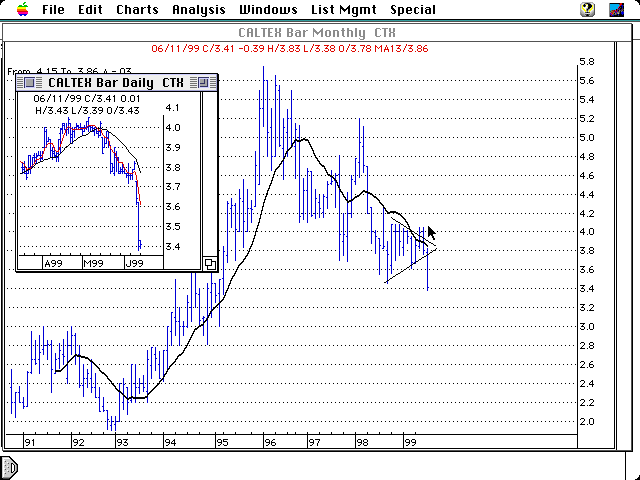Open the balloon Help menu icon
This screenshot has height=480, width=640.
click(587, 9)
